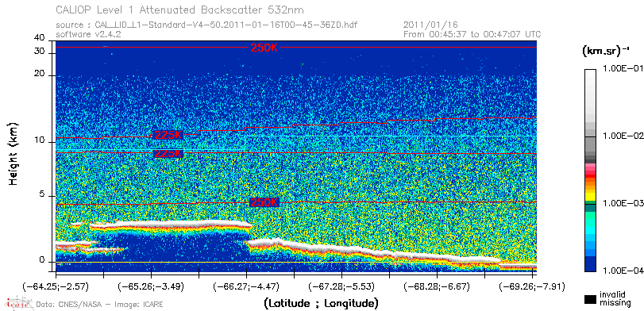Click the 'Data: CNES/NASA - Image: ICARE' credit
644x311 pixels.
coord(100,305)
